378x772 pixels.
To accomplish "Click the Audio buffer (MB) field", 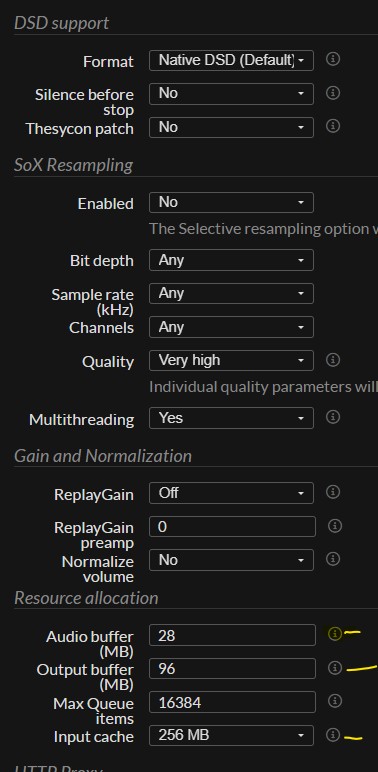I will [x=232, y=635].
